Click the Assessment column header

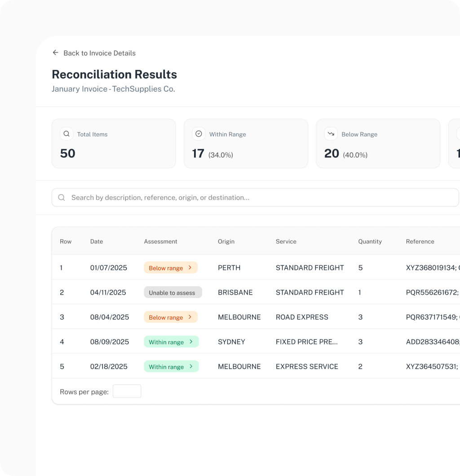160,241
